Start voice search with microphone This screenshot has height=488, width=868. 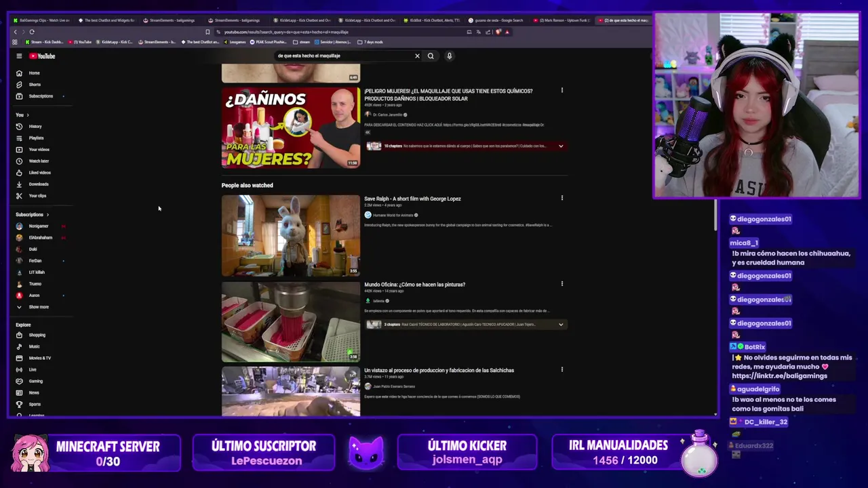[x=449, y=56]
